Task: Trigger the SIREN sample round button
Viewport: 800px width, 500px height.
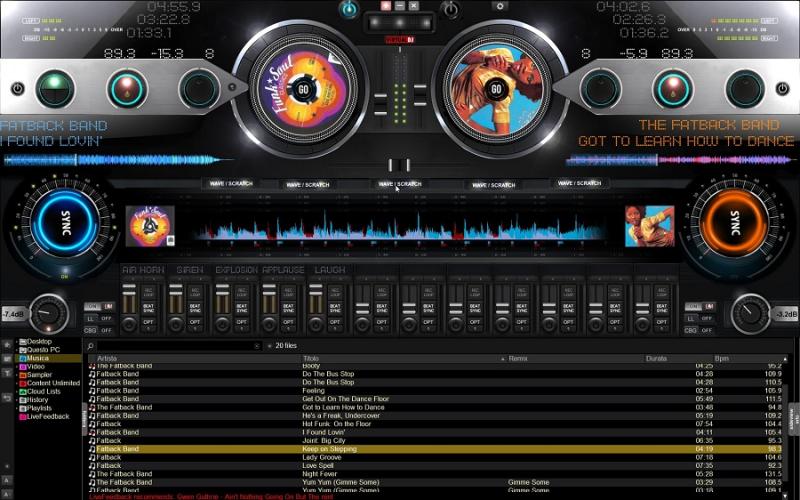Action: tap(176, 323)
